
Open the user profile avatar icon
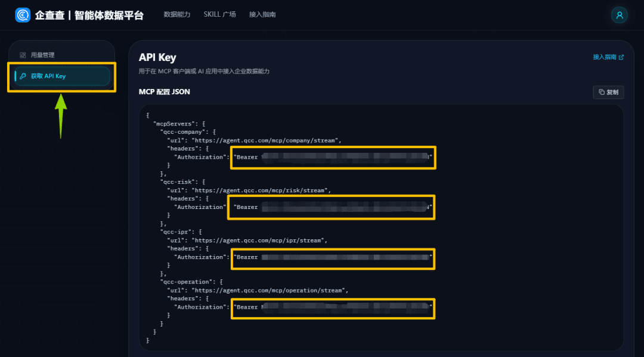(620, 15)
